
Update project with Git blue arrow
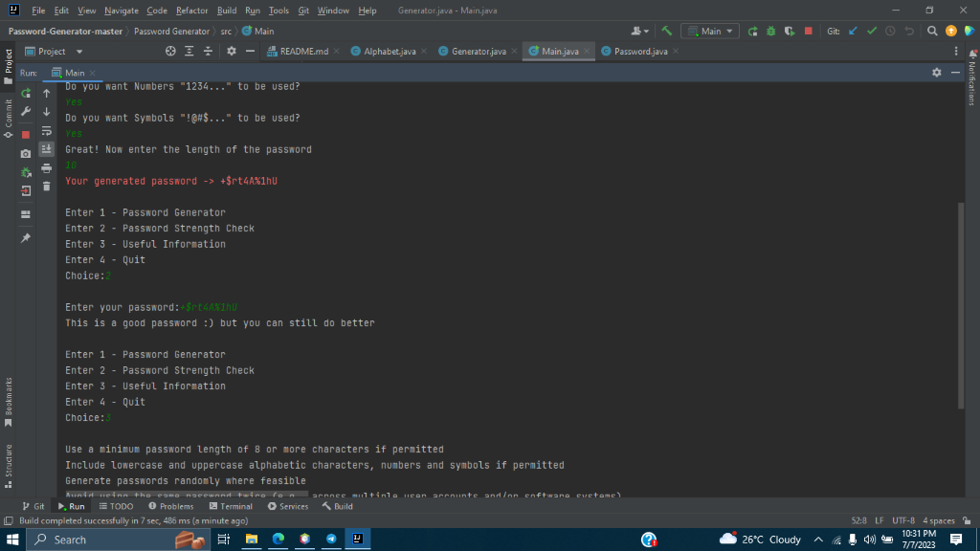tap(853, 32)
